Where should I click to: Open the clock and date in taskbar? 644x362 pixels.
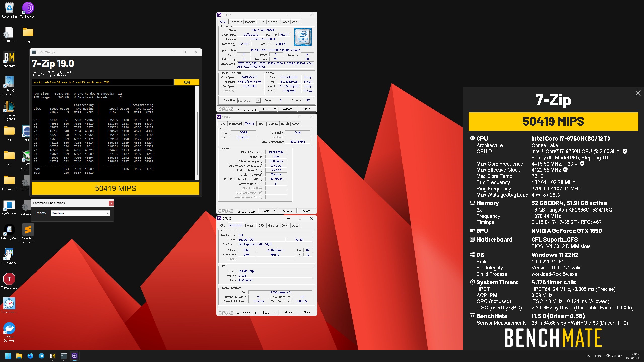point(632,356)
